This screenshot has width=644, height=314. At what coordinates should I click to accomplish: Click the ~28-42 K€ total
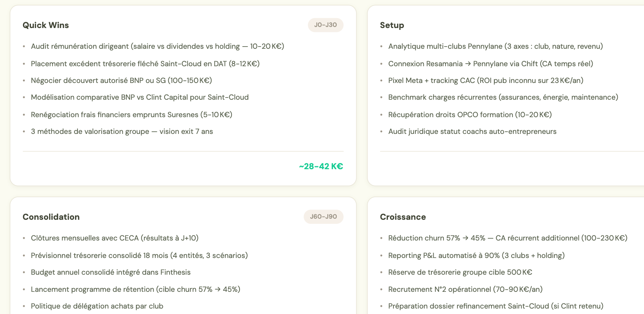click(x=321, y=166)
